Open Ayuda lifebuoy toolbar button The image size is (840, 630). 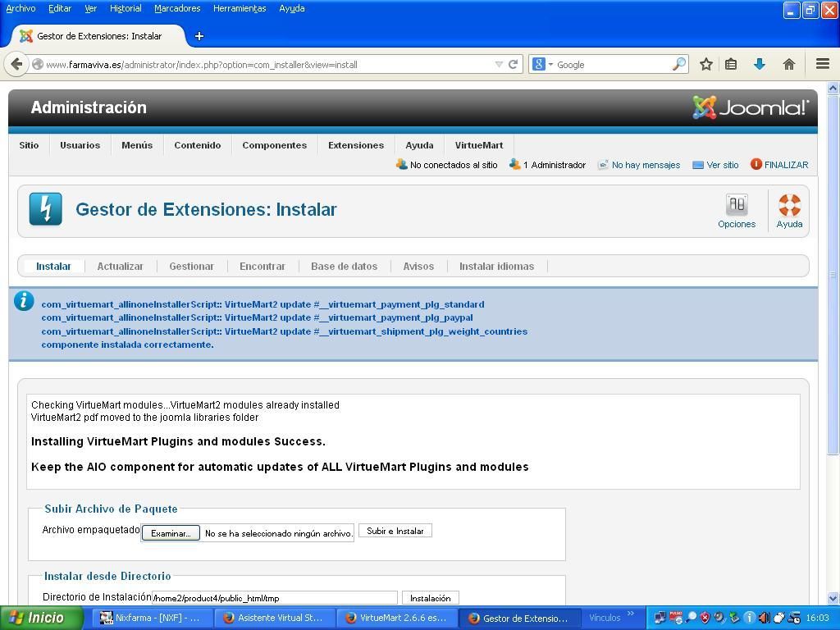(789, 211)
